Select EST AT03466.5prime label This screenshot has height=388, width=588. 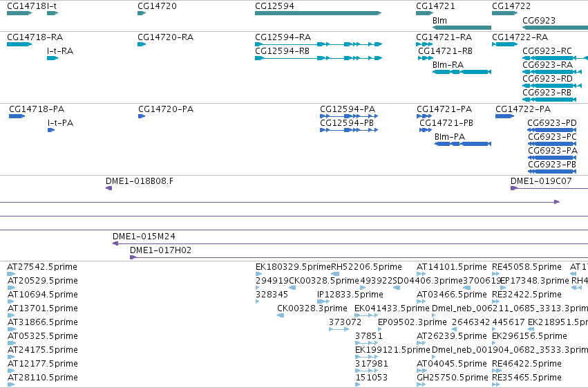coord(452,295)
